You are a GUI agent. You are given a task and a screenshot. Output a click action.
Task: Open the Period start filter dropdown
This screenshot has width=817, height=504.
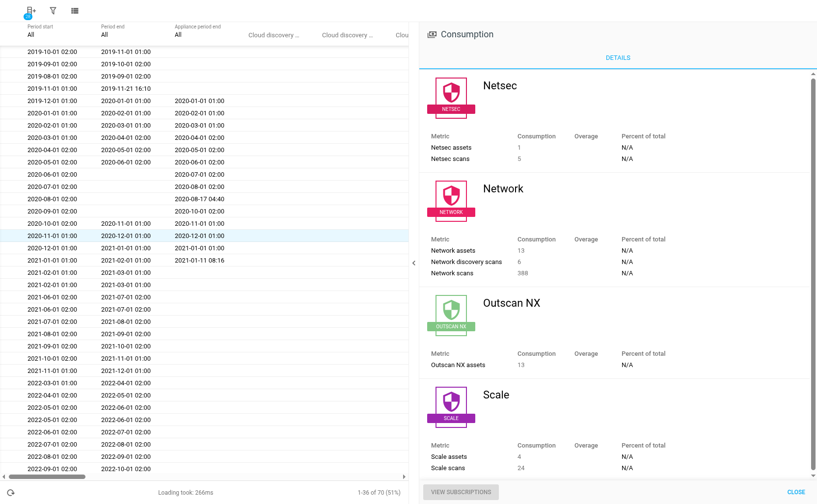pos(31,35)
